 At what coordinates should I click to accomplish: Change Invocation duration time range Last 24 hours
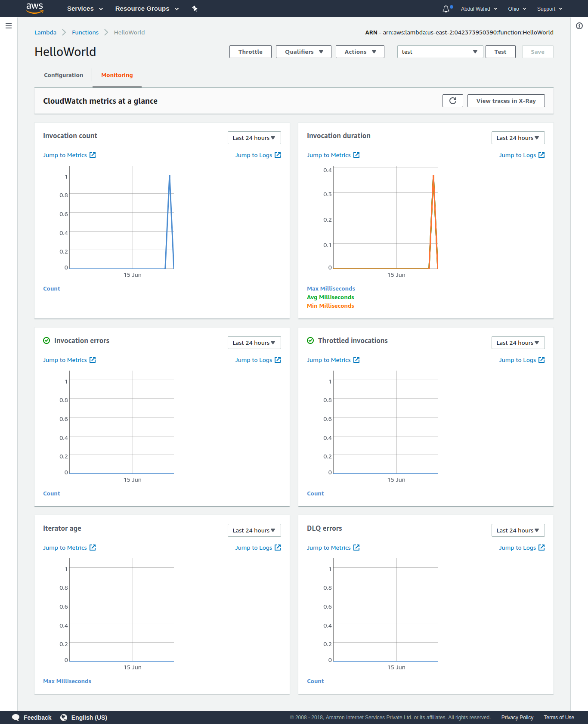point(518,138)
